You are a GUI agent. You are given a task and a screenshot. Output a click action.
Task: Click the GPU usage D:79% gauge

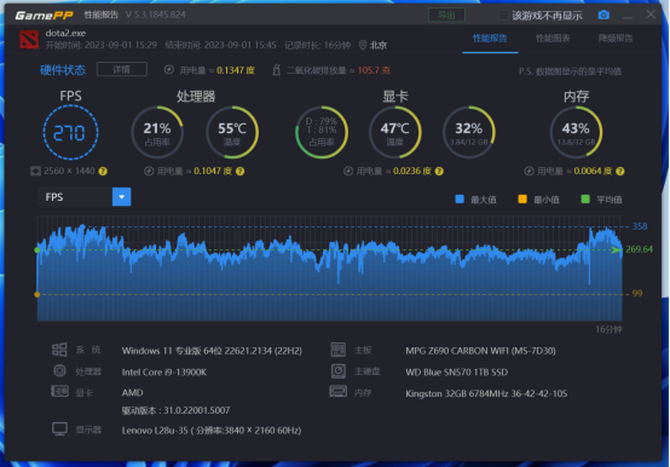point(322,132)
